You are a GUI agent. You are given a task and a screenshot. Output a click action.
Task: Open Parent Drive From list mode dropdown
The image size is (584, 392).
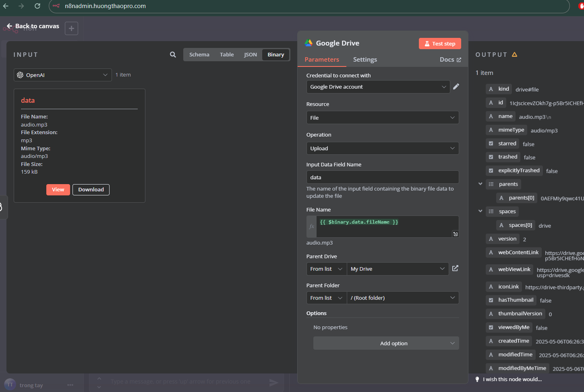[x=327, y=269]
